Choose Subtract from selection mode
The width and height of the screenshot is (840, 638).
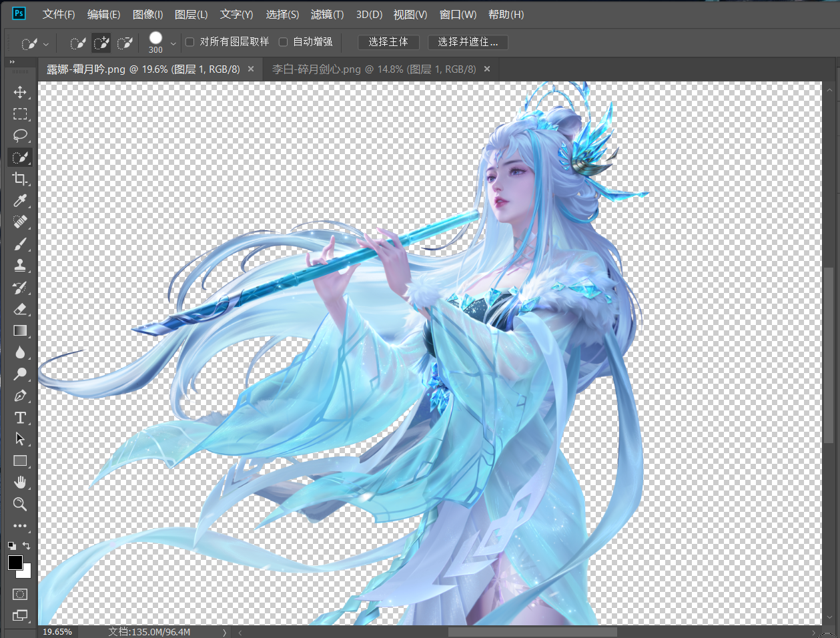[x=125, y=43]
